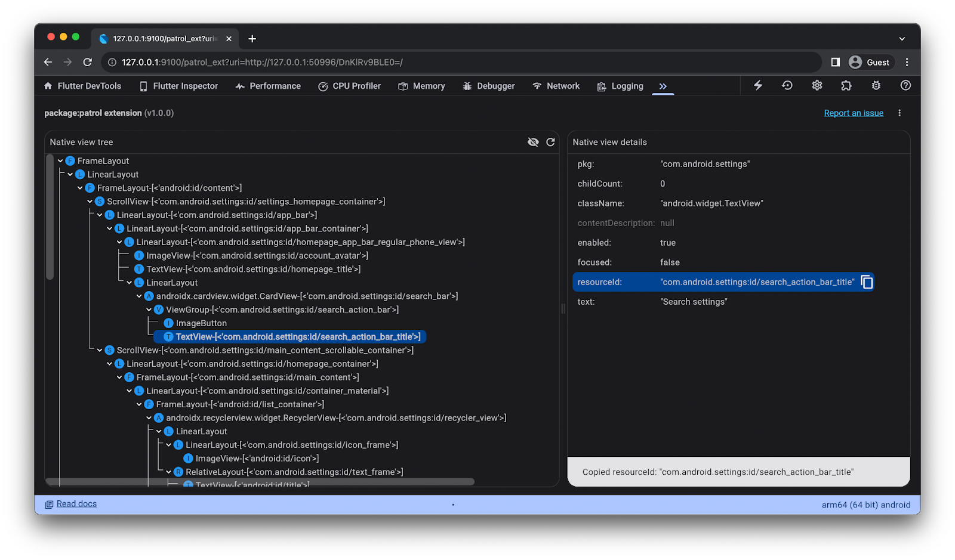Refresh the native view tree
Viewport: 955px width, 560px height.
point(550,142)
